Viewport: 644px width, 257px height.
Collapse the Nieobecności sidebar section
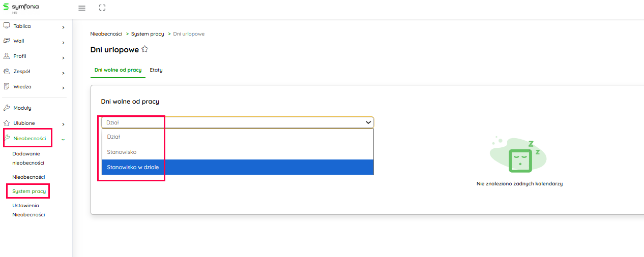point(63,139)
